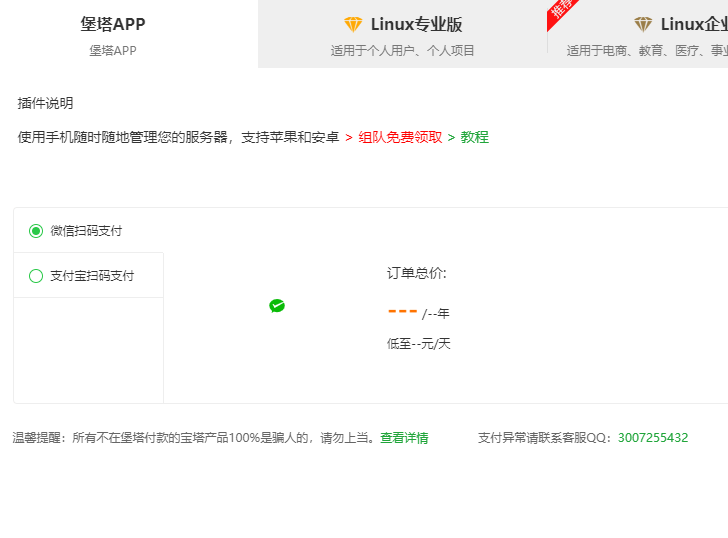Open the Linux企业版 tab
Viewport: 728px width, 538px height.
pos(638,34)
